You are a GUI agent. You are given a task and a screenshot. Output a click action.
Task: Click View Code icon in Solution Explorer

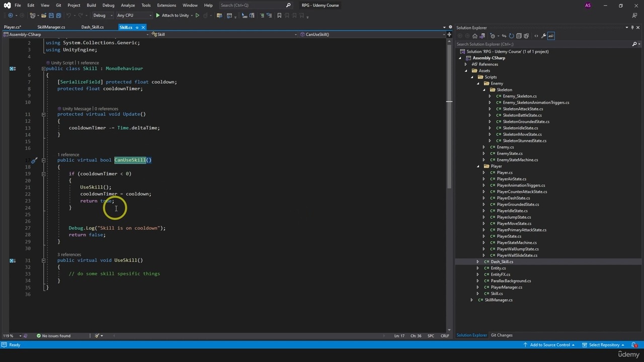536,36
